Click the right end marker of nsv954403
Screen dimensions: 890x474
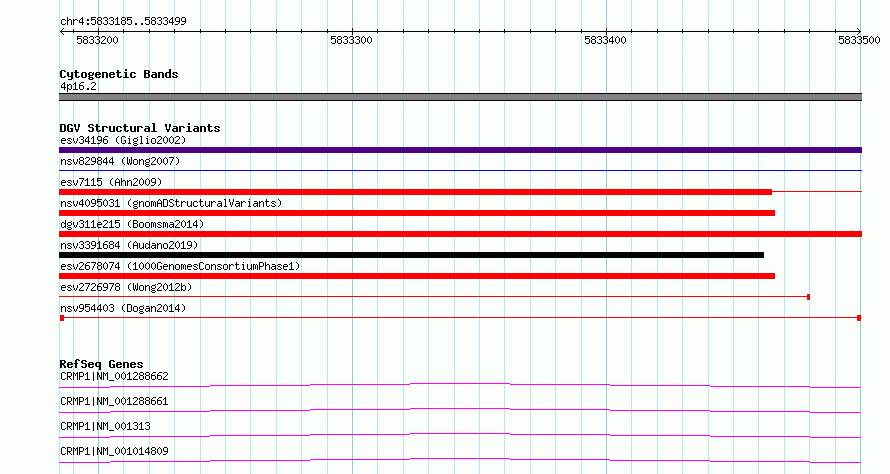coord(859,318)
